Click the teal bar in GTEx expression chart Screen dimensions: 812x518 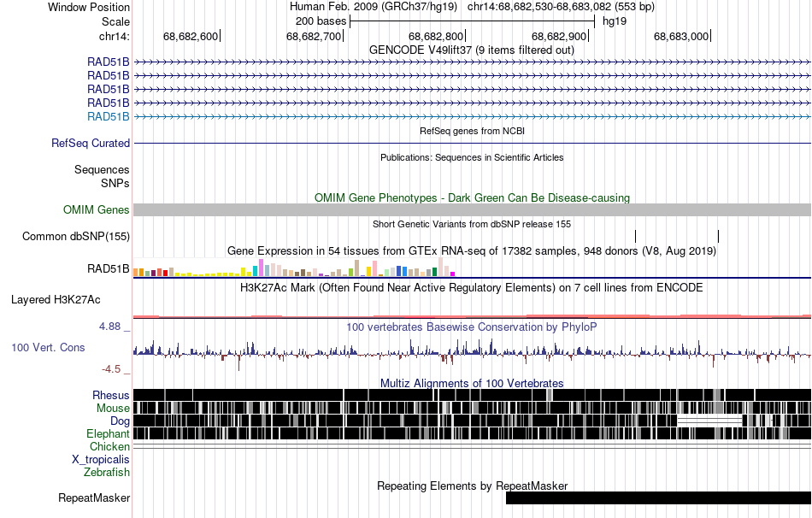pyautogui.click(x=255, y=271)
